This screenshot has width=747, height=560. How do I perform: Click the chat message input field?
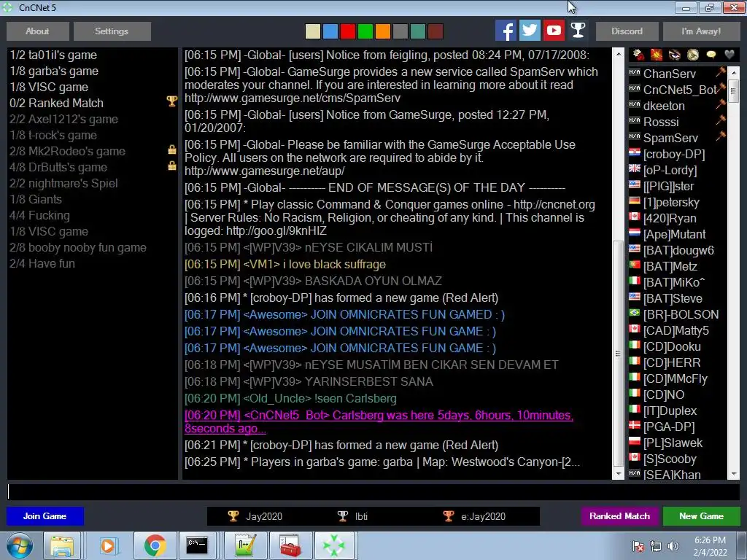pyautogui.click(x=373, y=492)
